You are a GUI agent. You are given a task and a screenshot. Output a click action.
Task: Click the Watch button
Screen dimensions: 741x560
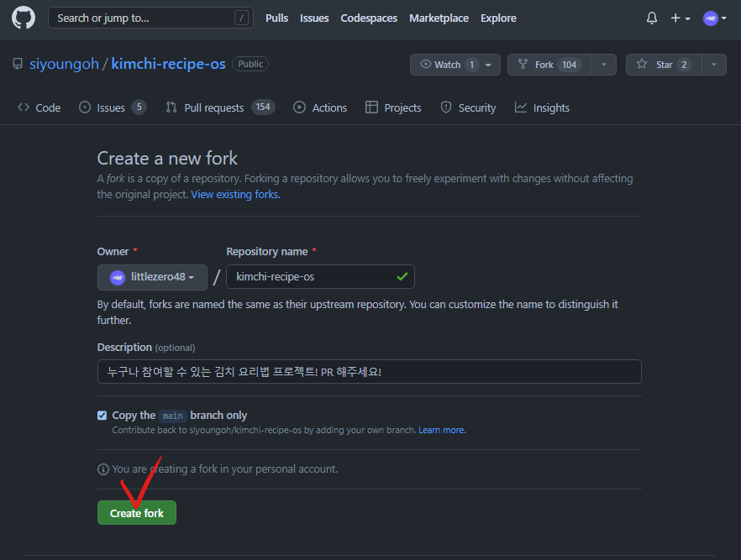pos(455,65)
